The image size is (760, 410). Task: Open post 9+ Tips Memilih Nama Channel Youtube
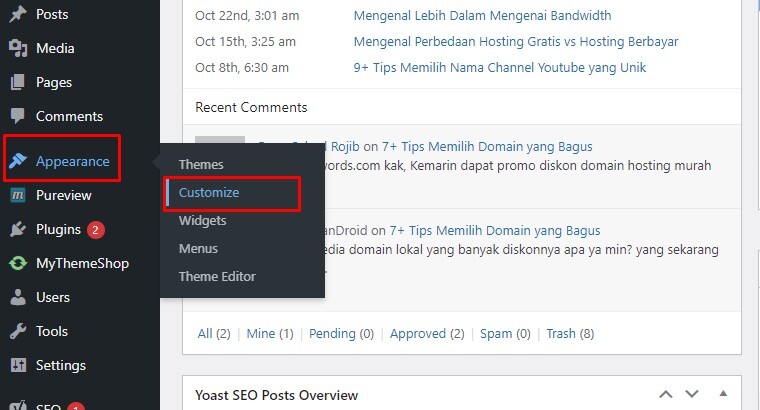point(500,67)
